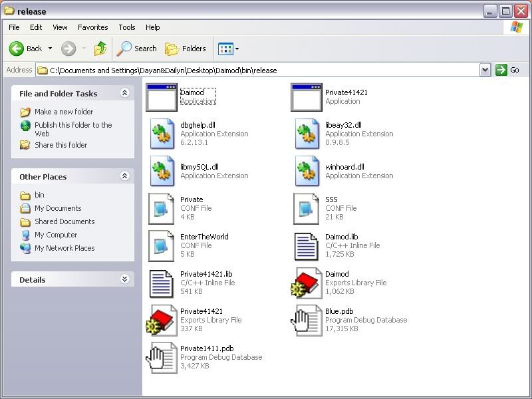
Task: Click the Go button
Action: click(507, 70)
